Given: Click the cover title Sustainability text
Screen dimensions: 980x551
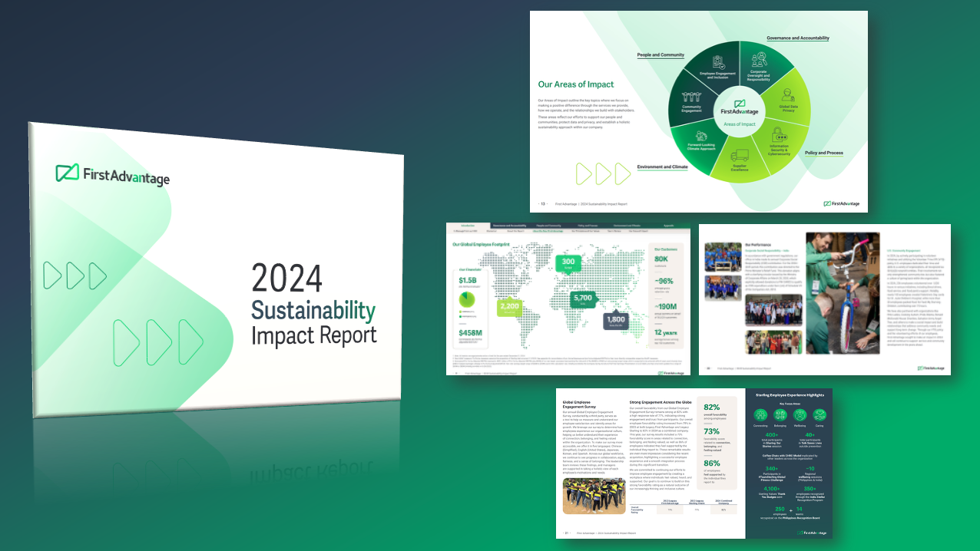Looking at the screenshot, I should point(314,312).
